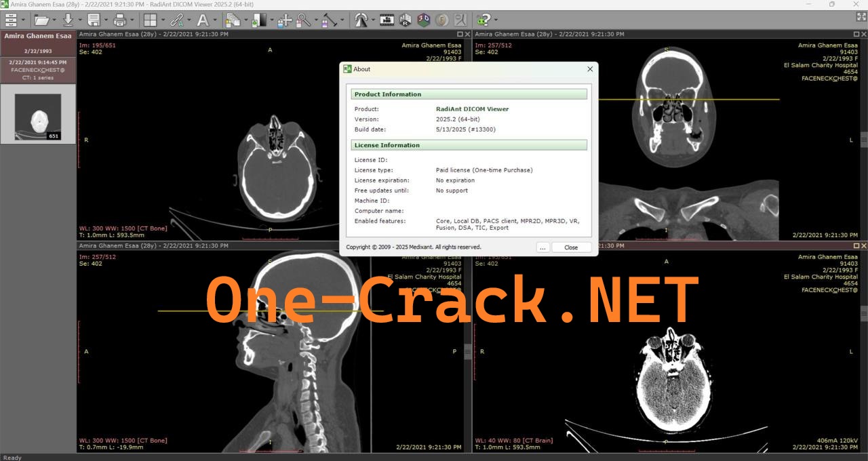Click the print icon
The width and height of the screenshot is (868, 461).
pos(121,20)
